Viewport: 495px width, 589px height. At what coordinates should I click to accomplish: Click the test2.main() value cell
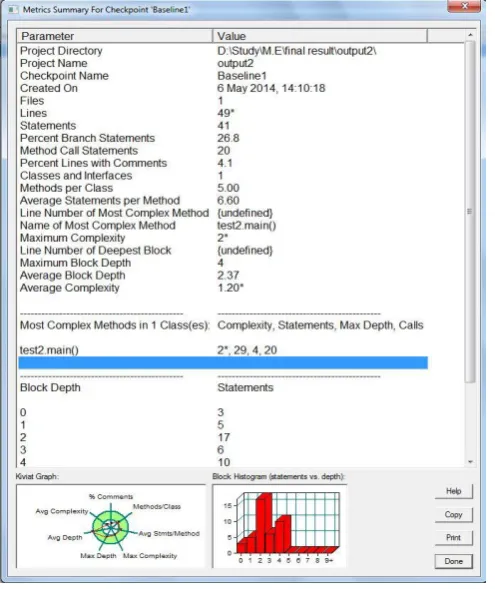[246, 225]
